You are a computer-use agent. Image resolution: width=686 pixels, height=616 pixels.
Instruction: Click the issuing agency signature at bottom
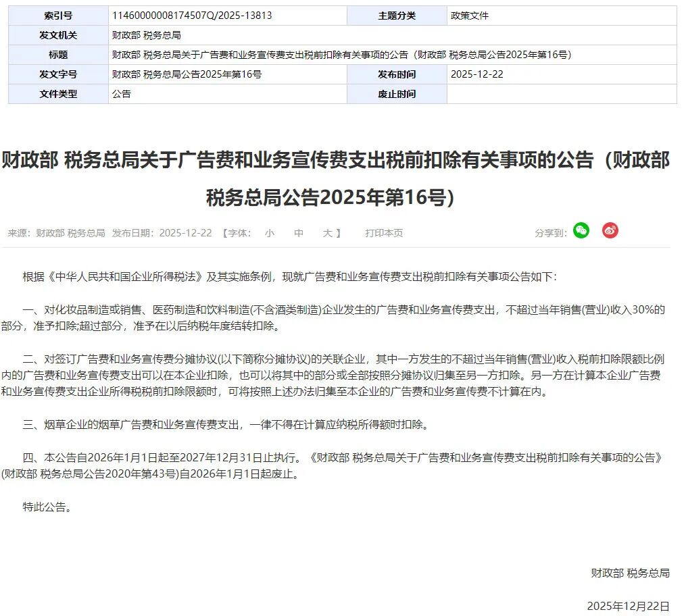pos(630,573)
